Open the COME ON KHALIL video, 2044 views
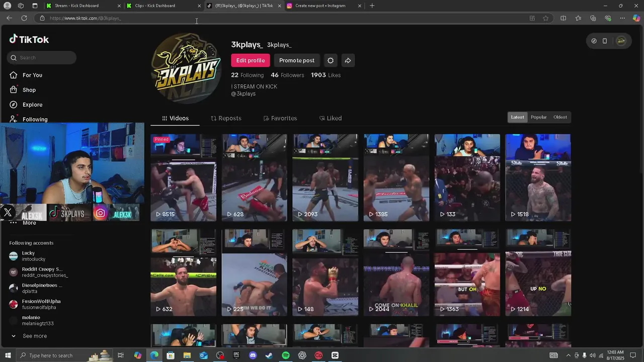644x362 pixels. [396, 273]
